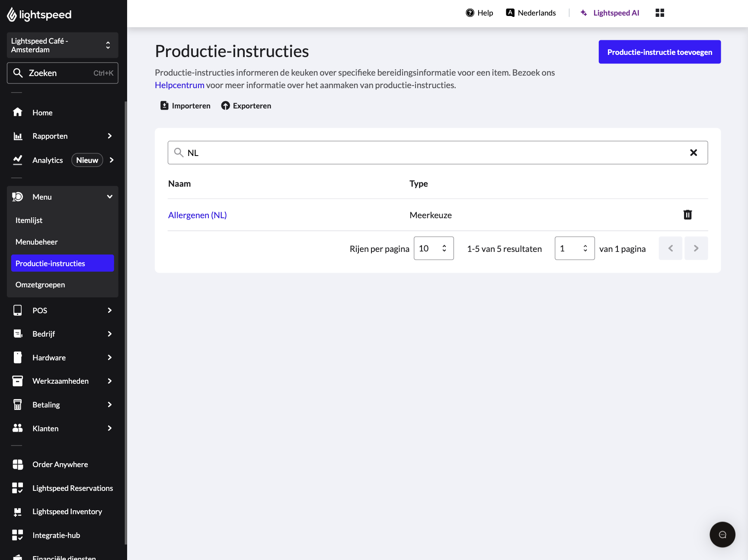This screenshot has height=560, width=748.
Task: Click the Bedrijf icon
Action: point(18,334)
